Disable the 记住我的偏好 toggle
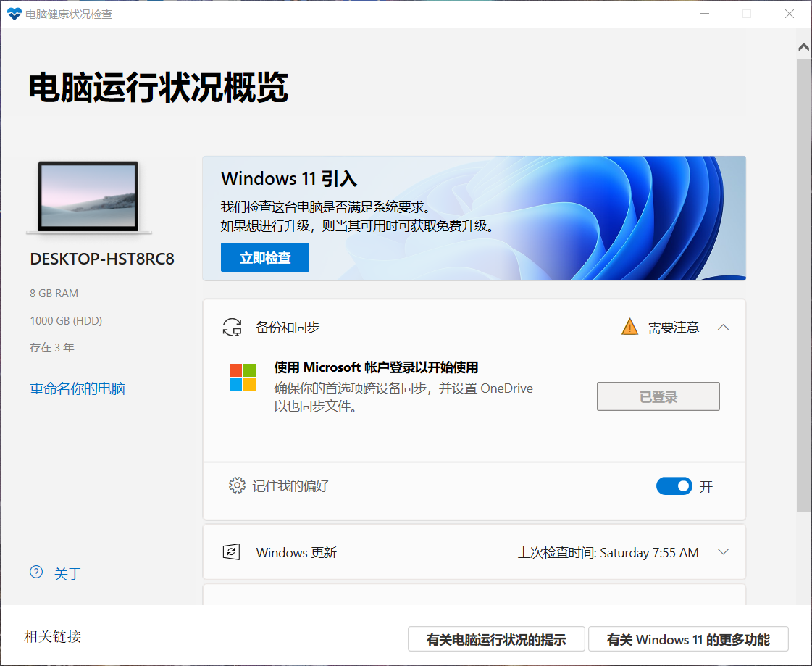 coord(674,486)
